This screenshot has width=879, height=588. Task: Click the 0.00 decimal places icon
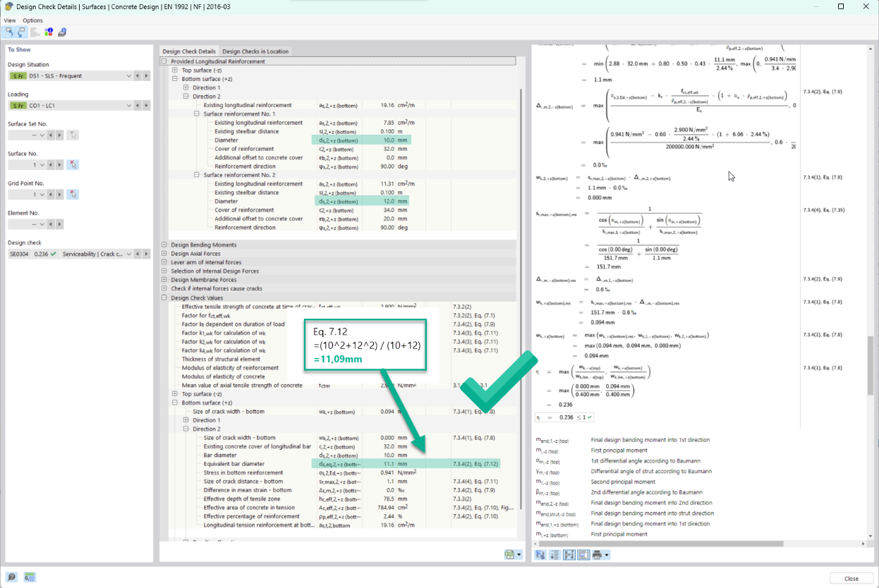point(30,577)
